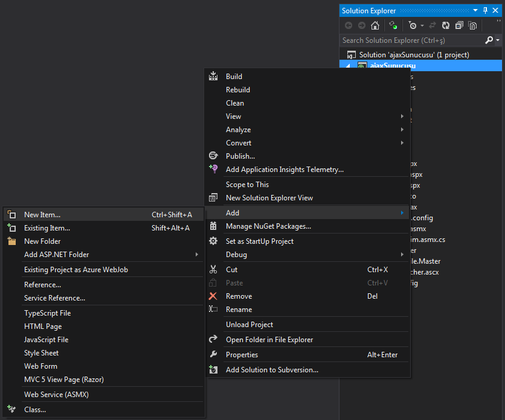The image size is (505, 420).
Task: Click the Add Solution to Subversion icon
Action: pos(213,369)
